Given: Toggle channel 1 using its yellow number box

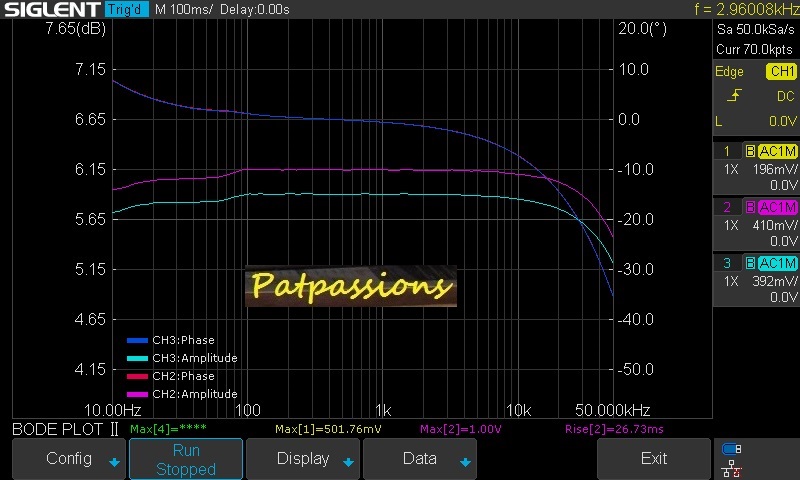Looking at the screenshot, I should [727, 151].
